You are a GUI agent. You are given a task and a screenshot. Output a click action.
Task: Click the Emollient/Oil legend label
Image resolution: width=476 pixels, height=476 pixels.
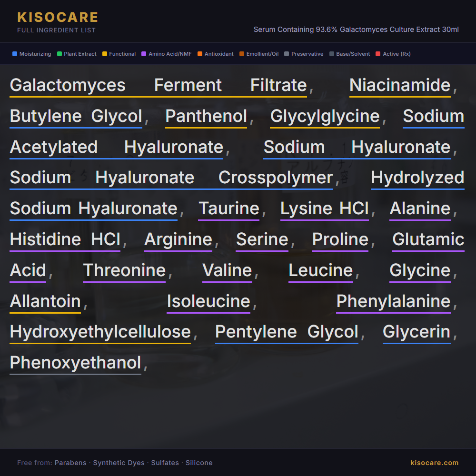[x=262, y=54]
